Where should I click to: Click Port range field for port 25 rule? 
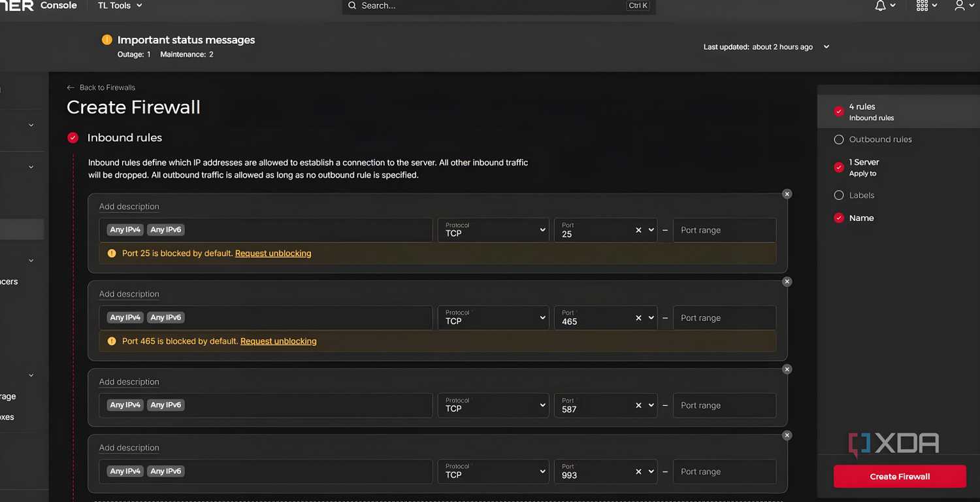pyautogui.click(x=725, y=230)
